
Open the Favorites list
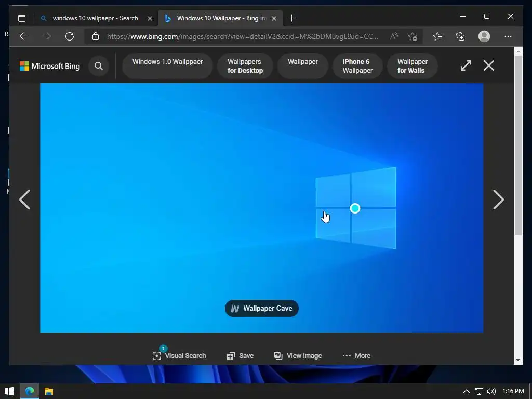(437, 36)
